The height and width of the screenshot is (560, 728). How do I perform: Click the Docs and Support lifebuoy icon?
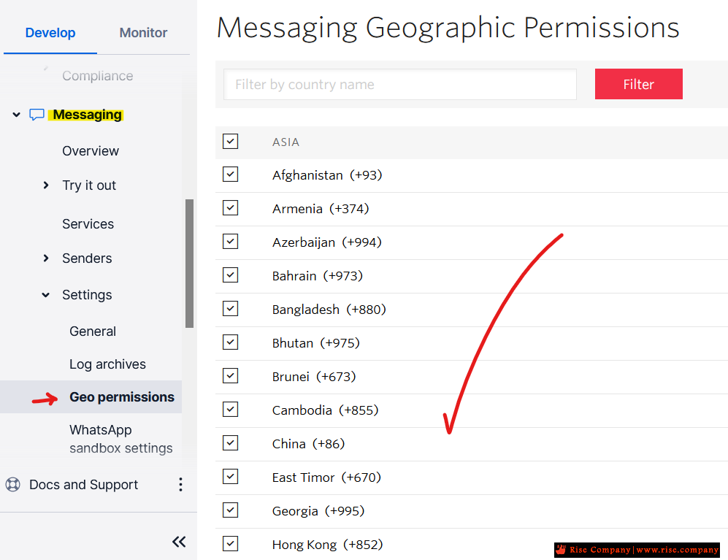(12, 485)
